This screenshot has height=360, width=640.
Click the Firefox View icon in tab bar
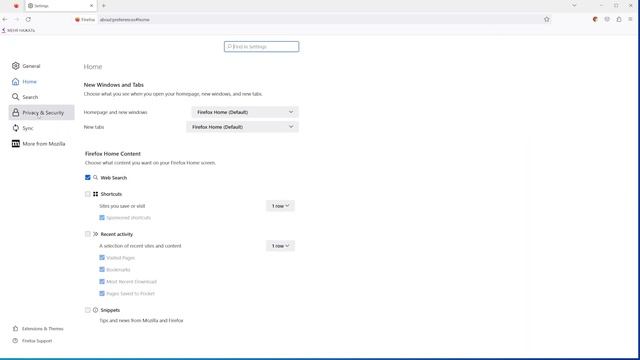(x=16, y=6)
